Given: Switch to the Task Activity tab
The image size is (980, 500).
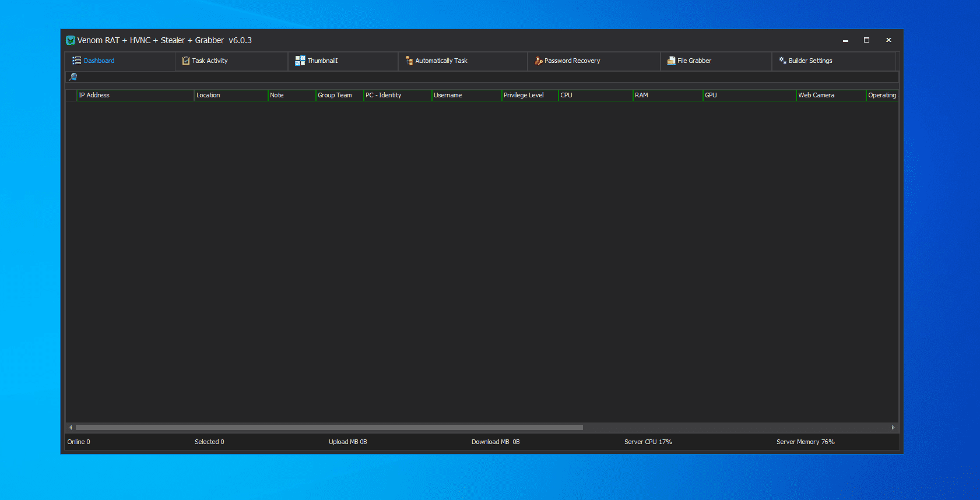Looking at the screenshot, I should (231, 61).
